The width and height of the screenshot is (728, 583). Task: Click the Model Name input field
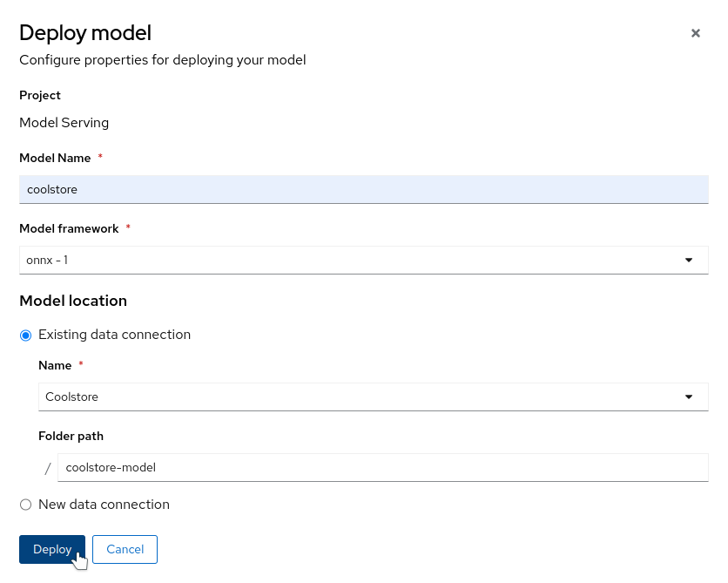[363, 189]
